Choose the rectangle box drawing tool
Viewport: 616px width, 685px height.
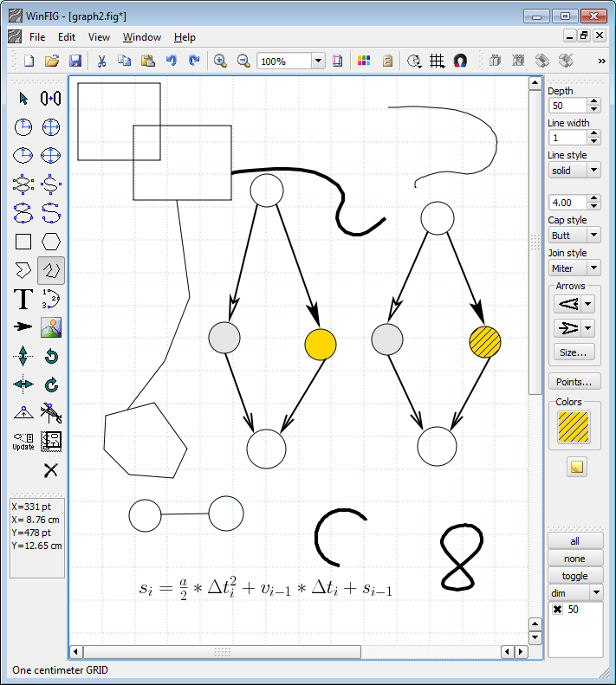point(23,242)
